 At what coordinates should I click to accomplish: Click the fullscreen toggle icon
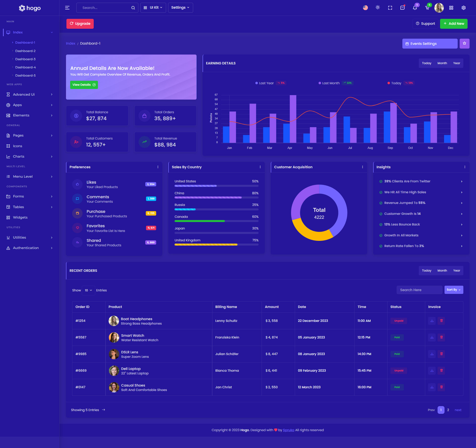(390, 8)
